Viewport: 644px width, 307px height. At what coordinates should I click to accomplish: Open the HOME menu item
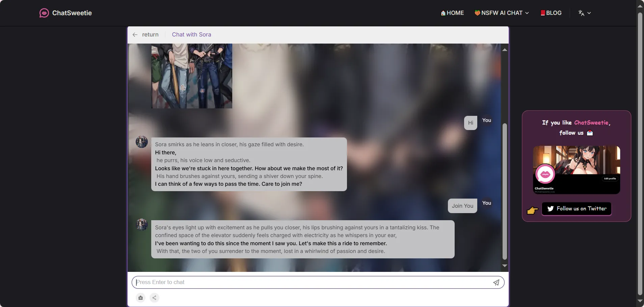(x=452, y=13)
